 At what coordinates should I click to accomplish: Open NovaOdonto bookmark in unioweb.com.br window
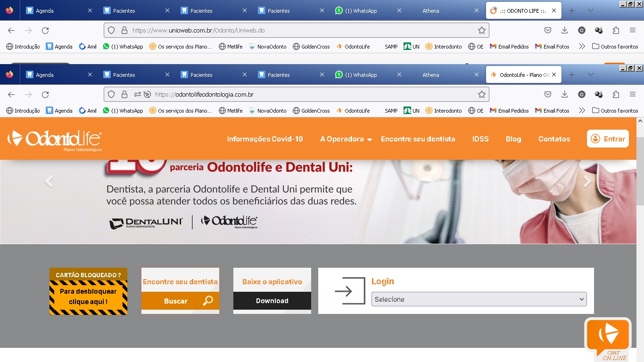267,47
